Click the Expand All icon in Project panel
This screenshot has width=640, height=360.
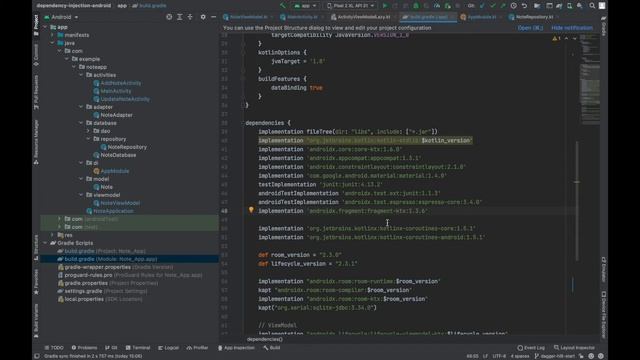(180, 17)
